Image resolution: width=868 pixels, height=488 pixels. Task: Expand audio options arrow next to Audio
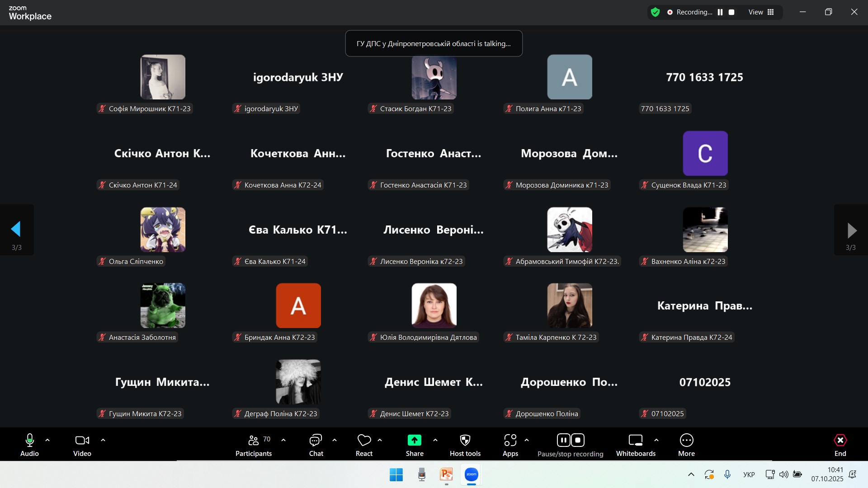pyautogui.click(x=47, y=440)
